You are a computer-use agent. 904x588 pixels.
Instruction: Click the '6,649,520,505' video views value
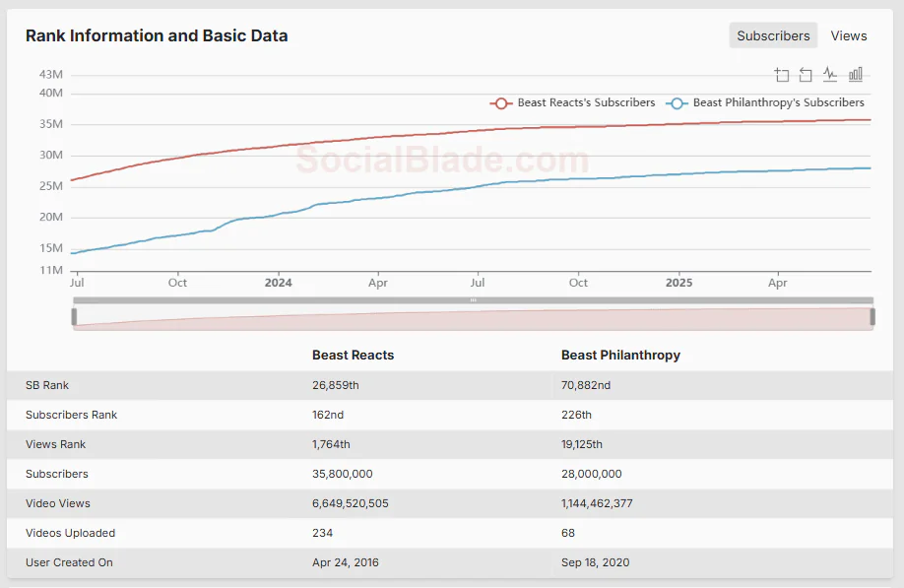pos(351,503)
